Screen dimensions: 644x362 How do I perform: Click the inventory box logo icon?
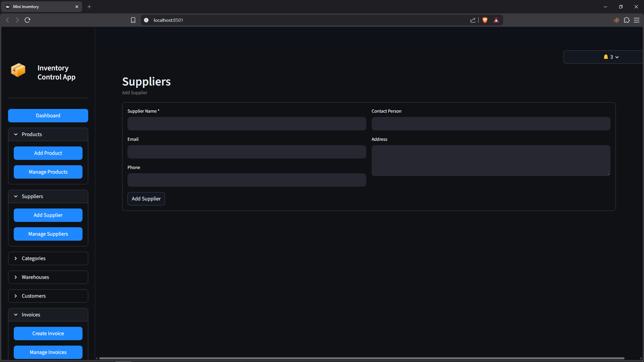click(x=18, y=70)
